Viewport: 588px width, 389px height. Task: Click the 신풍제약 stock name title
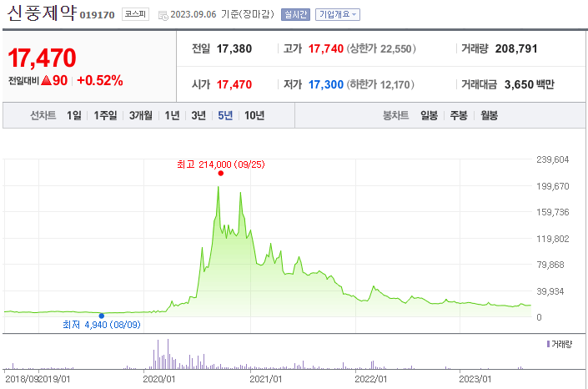40,13
